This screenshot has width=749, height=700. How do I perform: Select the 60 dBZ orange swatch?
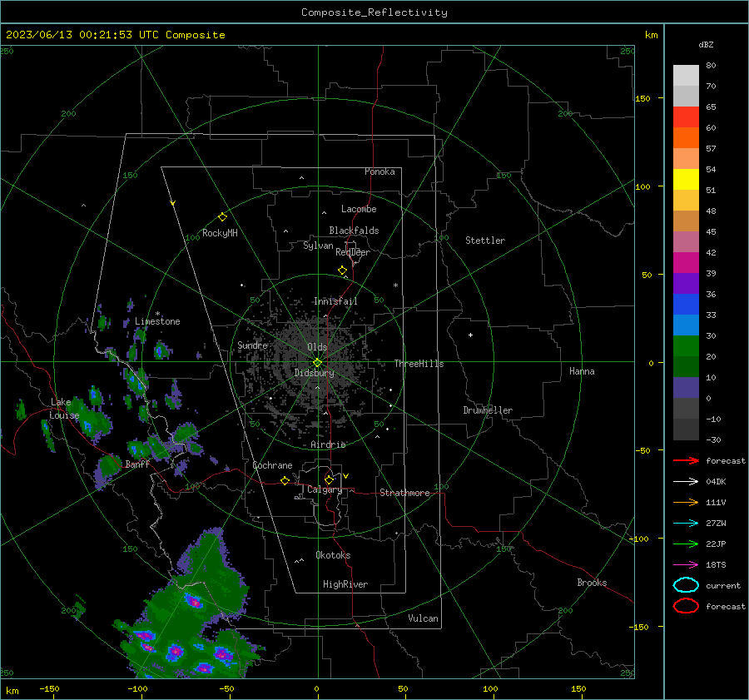pos(686,137)
